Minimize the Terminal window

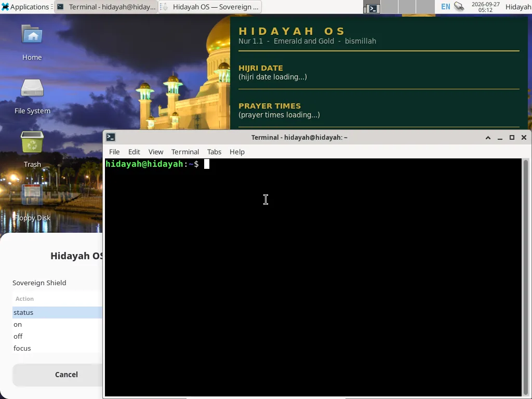[x=500, y=137]
